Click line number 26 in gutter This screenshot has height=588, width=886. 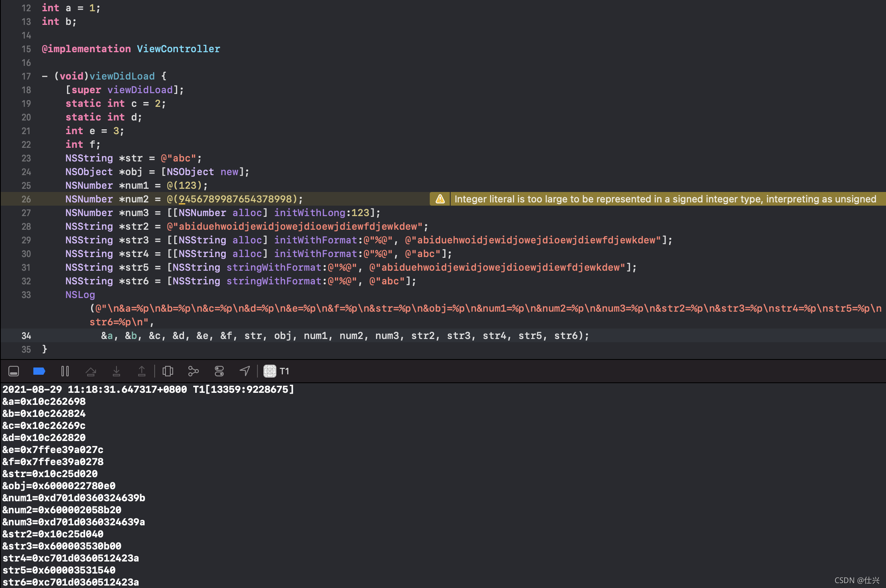(x=26, y=199)
